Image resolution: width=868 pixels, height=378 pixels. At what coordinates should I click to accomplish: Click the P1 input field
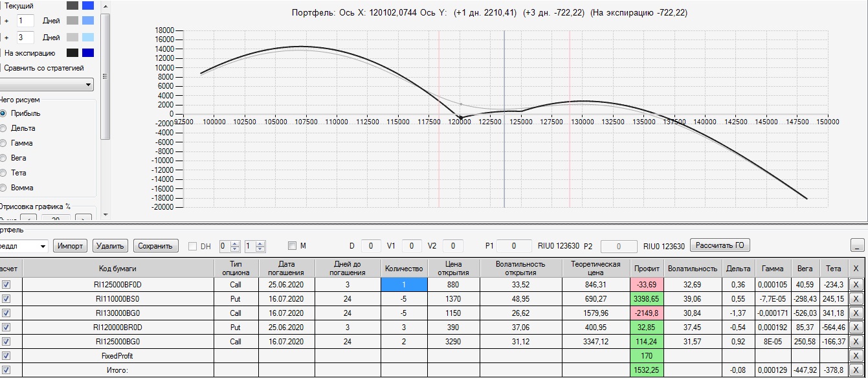[513, 246]
